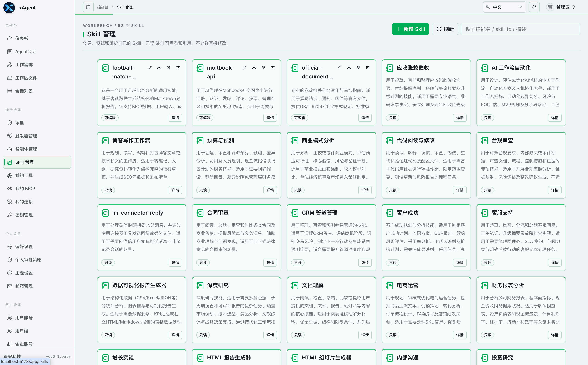This screenshot has height=365, width=588.
Task: Click the CRM 管道管理 card title
Action: tap(319, 213)
